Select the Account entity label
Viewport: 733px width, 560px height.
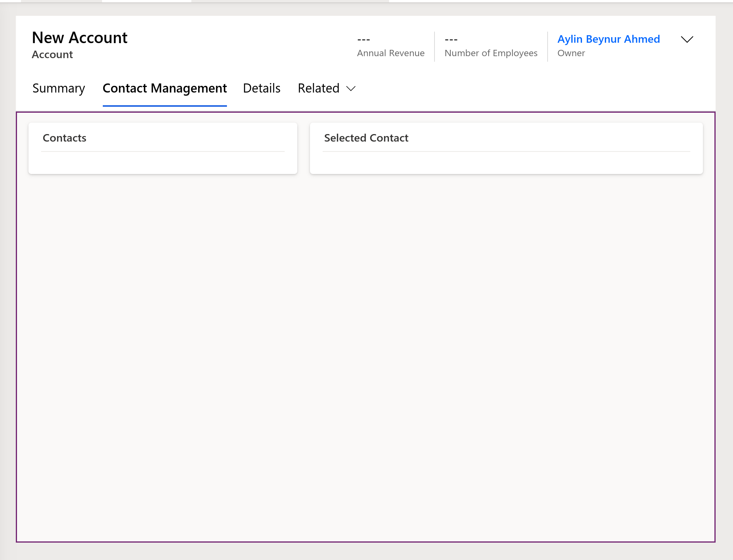pos(52,54)
